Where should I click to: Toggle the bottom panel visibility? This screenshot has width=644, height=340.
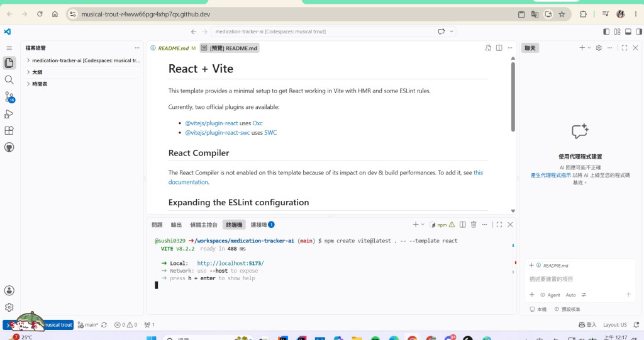pos(628,31)
